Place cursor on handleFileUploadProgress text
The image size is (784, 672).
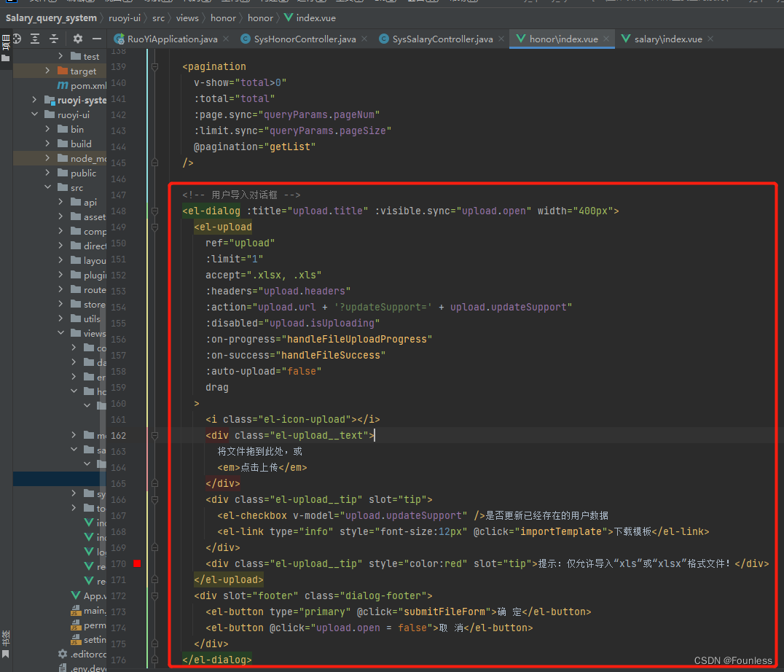coord(357,339)
